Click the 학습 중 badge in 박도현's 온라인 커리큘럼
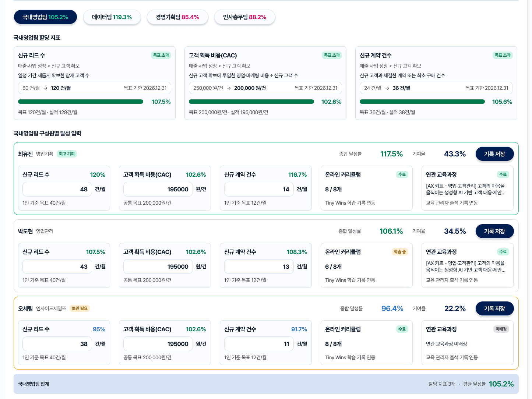This screenshot has width=532, height=399. (400, 252)
